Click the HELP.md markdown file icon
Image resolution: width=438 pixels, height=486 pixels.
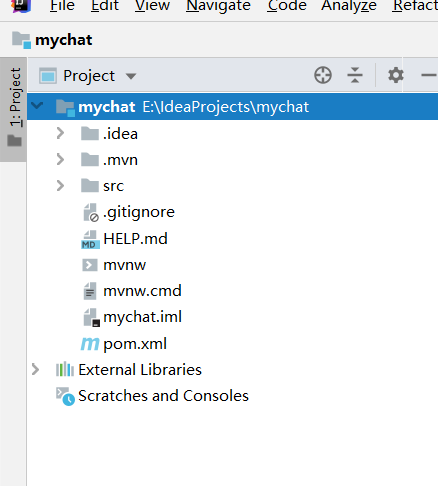coord(90,239)
